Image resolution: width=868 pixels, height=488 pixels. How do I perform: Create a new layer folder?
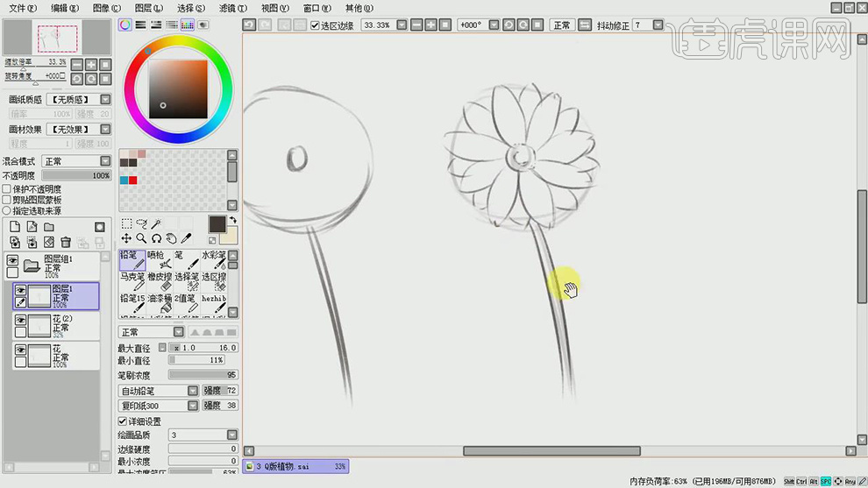[x=49, y=228]
